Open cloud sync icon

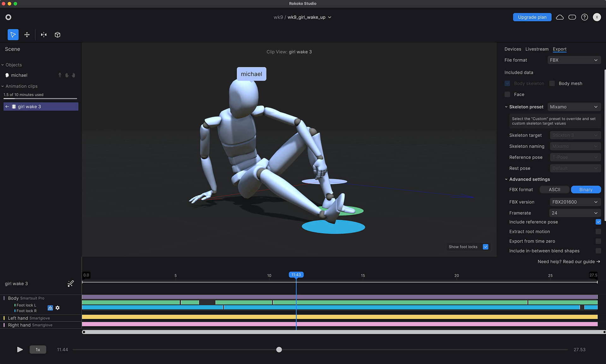[x=560, y=17]
